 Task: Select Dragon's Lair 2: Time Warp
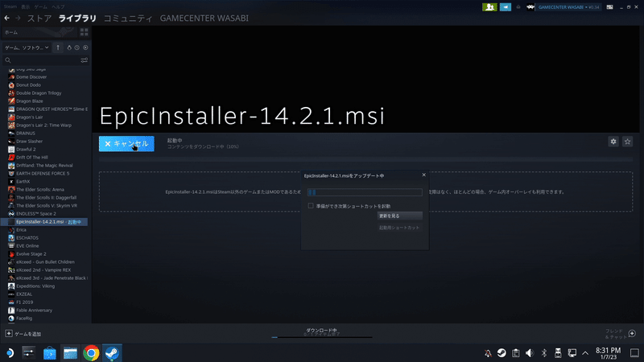(45, 125)
